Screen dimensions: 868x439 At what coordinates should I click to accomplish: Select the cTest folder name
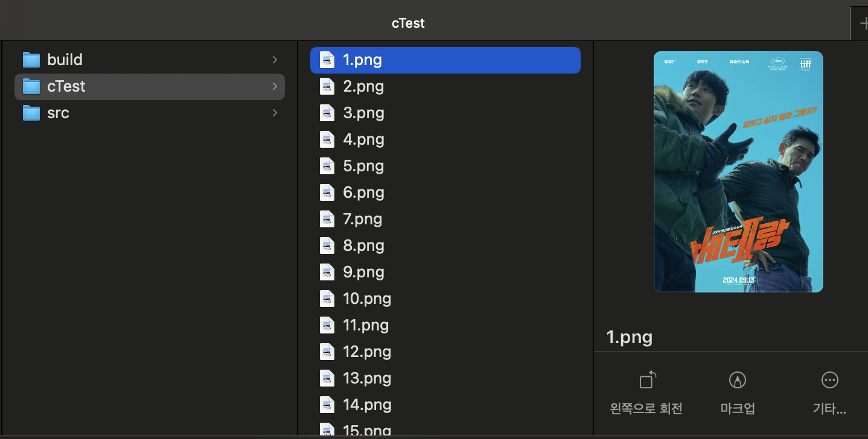tap(66, 86)
